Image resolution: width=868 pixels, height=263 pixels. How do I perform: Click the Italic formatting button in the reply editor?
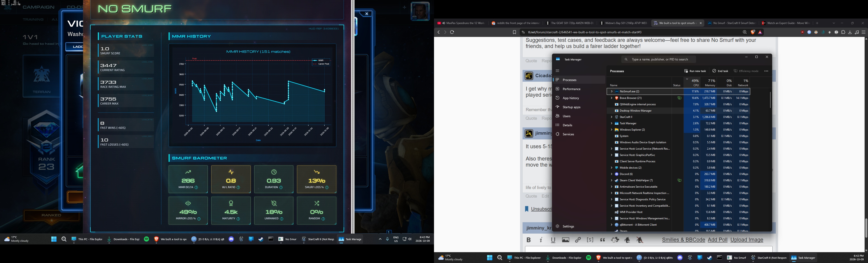541,240
